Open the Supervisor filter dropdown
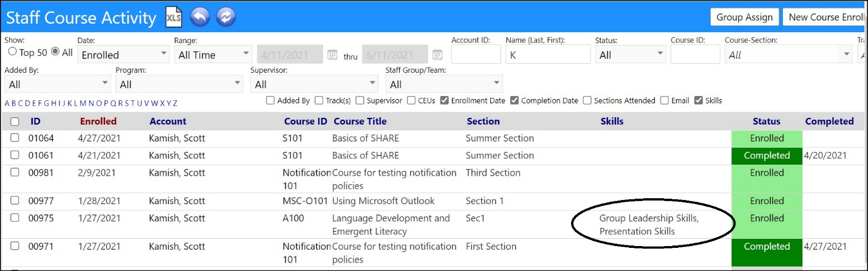The width and height of the screenshot is (868, 271). coord(315,84)
